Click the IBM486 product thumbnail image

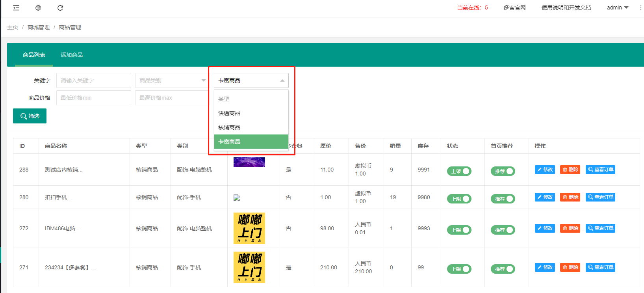(x=249, y=228)
